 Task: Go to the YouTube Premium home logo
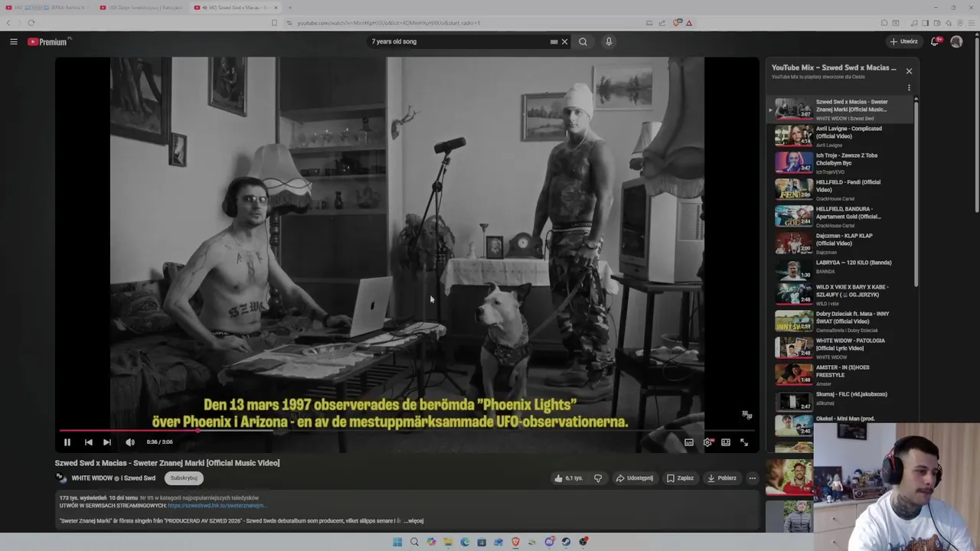tap(49, 41)
